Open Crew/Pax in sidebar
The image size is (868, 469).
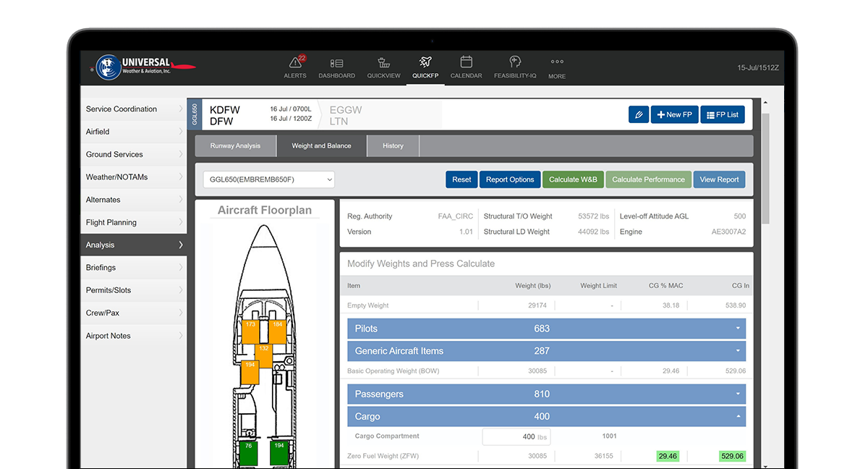pos(134,313)
